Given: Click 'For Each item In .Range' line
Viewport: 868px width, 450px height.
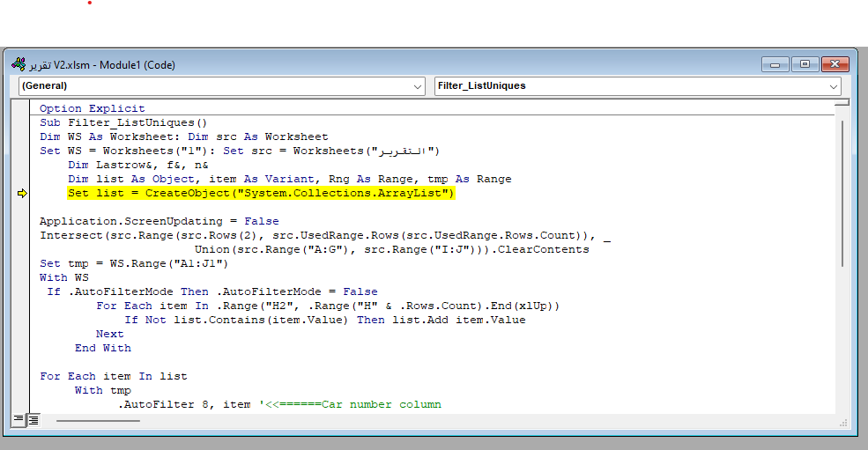Looking at the screenshot, I should click(x=328, y=306).
